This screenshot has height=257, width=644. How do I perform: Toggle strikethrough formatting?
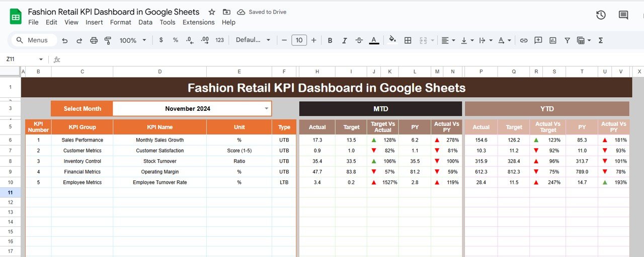click(x=359, y=40)
